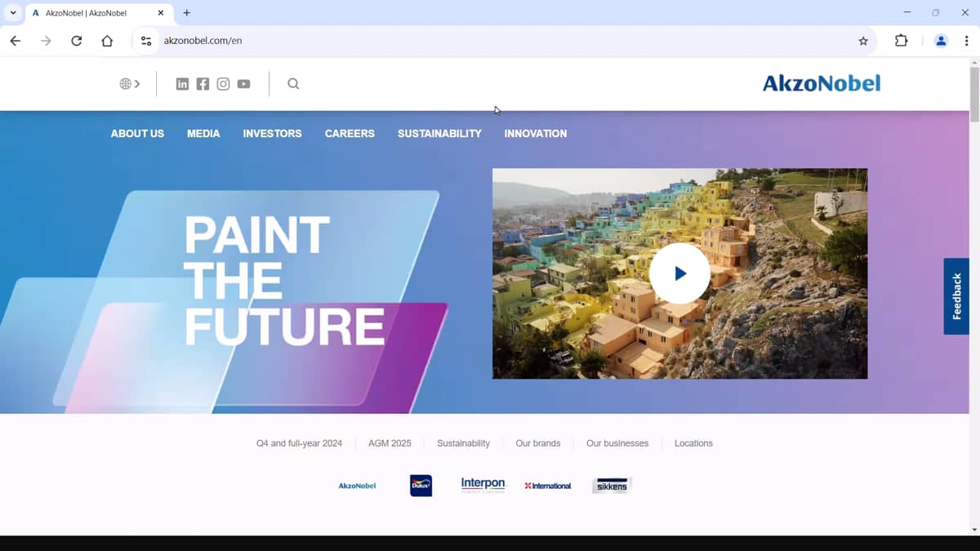Image resolution: width=980 pixels, height=551 pixels.
Task: Open the Locations link
Action: pyautogui.click(x=693, y=443)
